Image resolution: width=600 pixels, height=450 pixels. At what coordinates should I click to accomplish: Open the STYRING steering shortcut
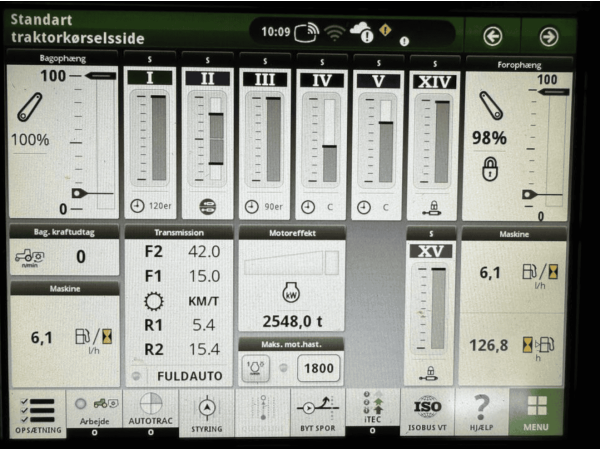coord(207,412)
